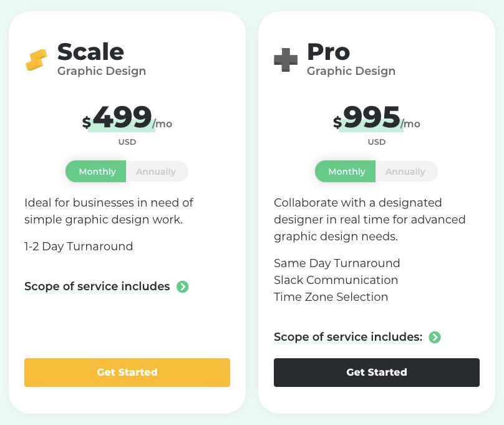Click the Pro plan's dark plus icon
Viewport: 504px width, 425px height.
click(x=285, y=59)
